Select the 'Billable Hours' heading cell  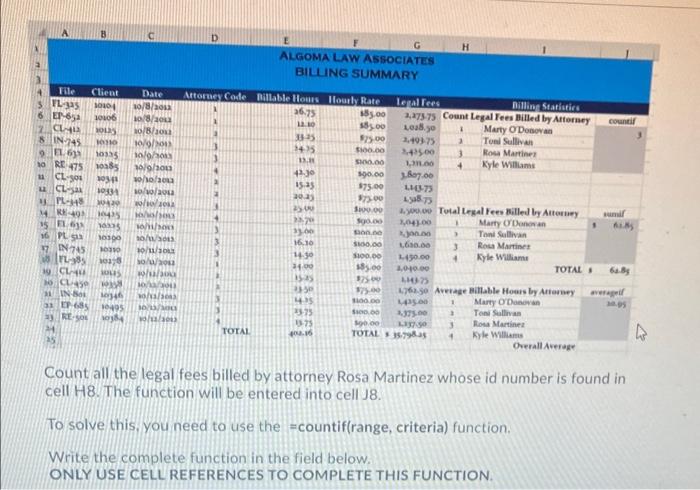pyautogui.click(x=288, y=98)
